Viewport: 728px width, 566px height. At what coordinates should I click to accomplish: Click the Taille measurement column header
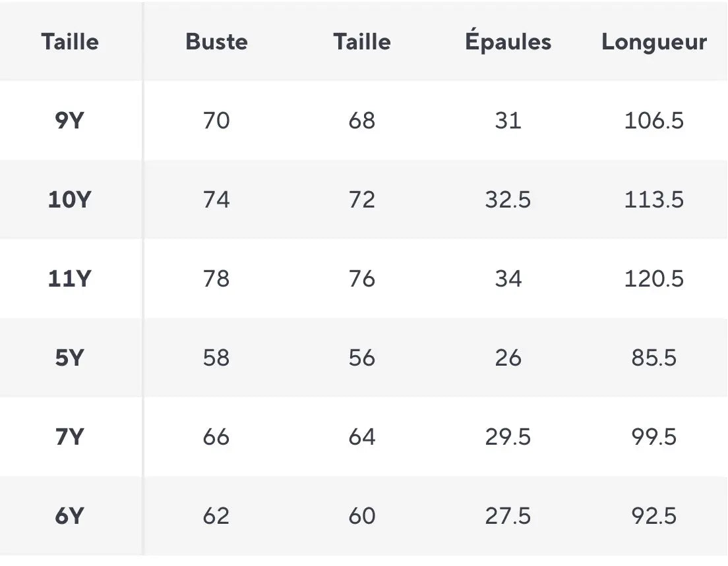[x=362, y=42]
